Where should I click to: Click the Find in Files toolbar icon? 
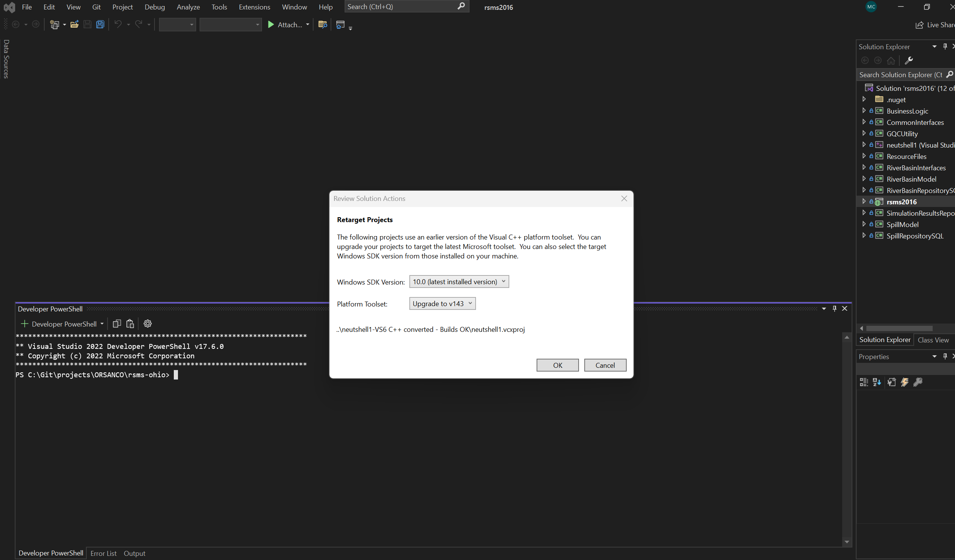[x=323, y=25]
